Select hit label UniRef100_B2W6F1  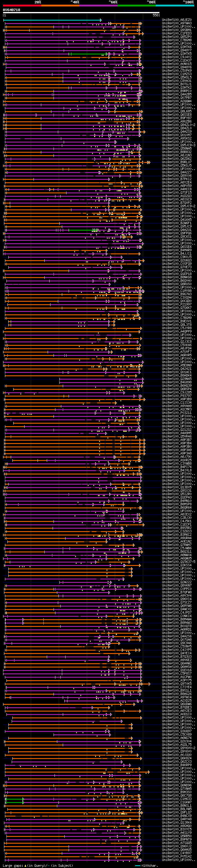pos(177,223)
